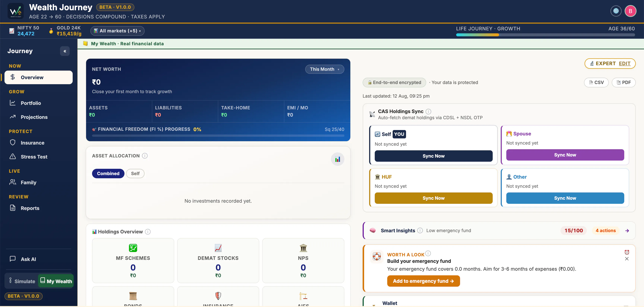
Task: Click the Life Journey age progress bar
Action: click(545, 35)
